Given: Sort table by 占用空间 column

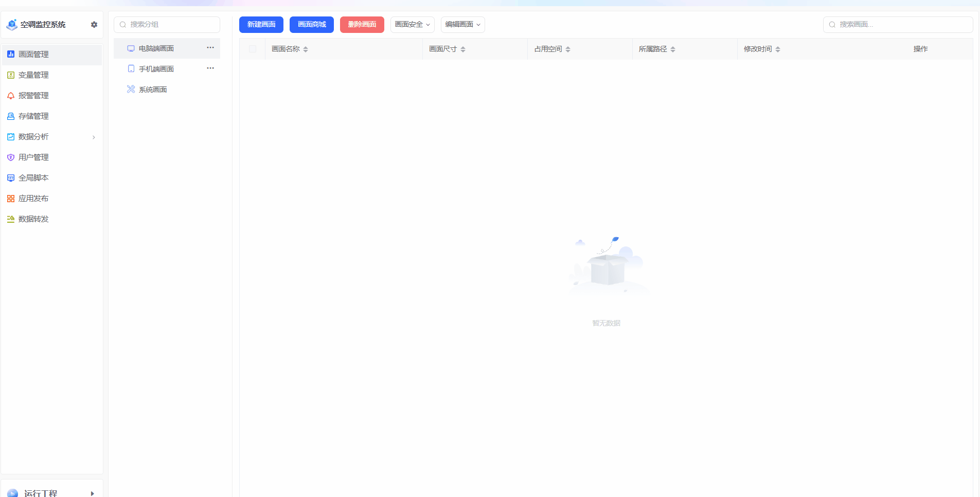Looking at the screenshot, I should click(x=568, y=49).
